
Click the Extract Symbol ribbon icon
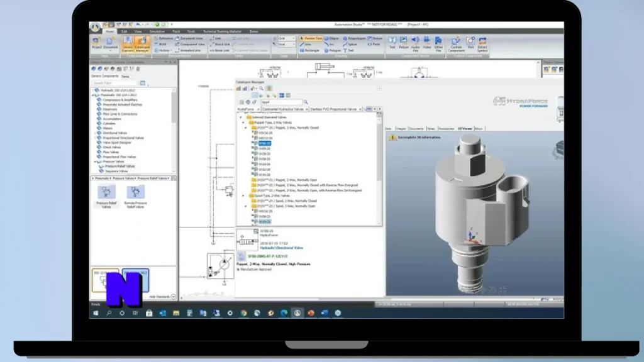click(482, 44)
